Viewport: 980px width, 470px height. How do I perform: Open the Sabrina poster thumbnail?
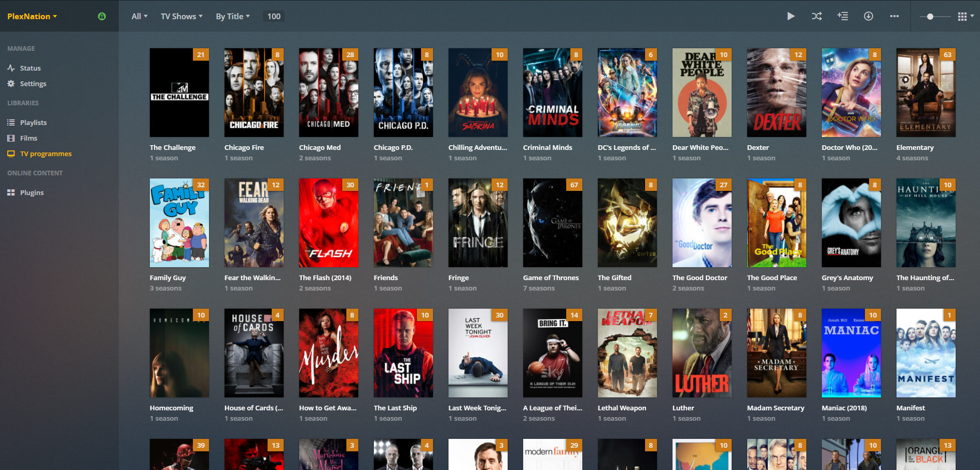coord(478,92)
